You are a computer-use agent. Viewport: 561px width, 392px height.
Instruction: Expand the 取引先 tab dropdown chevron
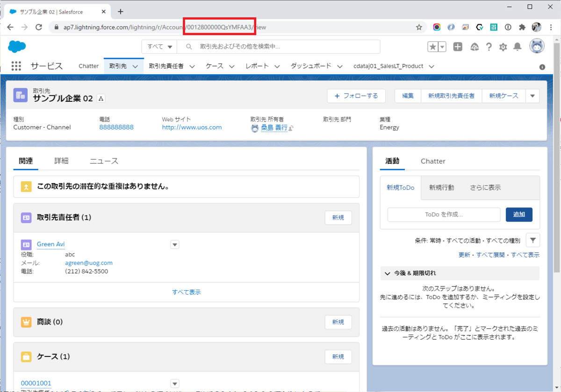tap(135, 66)
